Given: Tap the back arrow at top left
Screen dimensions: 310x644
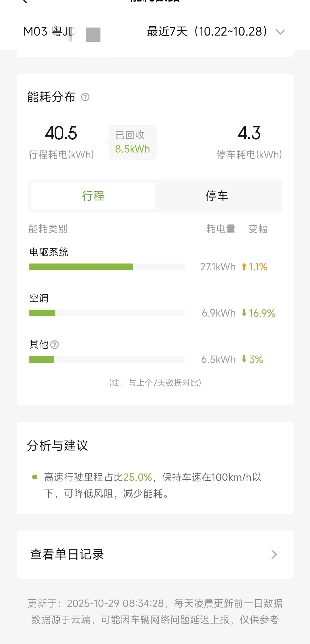Looking at the screenshot, I should (25, 1).
